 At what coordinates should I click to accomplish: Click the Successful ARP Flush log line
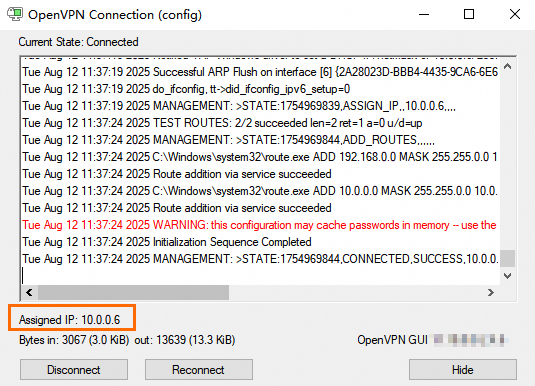point(260,72)
